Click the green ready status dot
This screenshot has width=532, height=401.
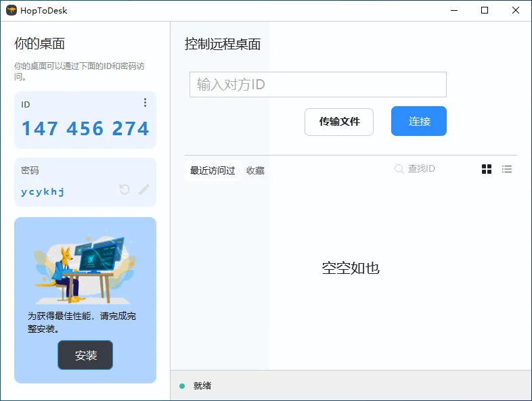[x=182, y=385]
